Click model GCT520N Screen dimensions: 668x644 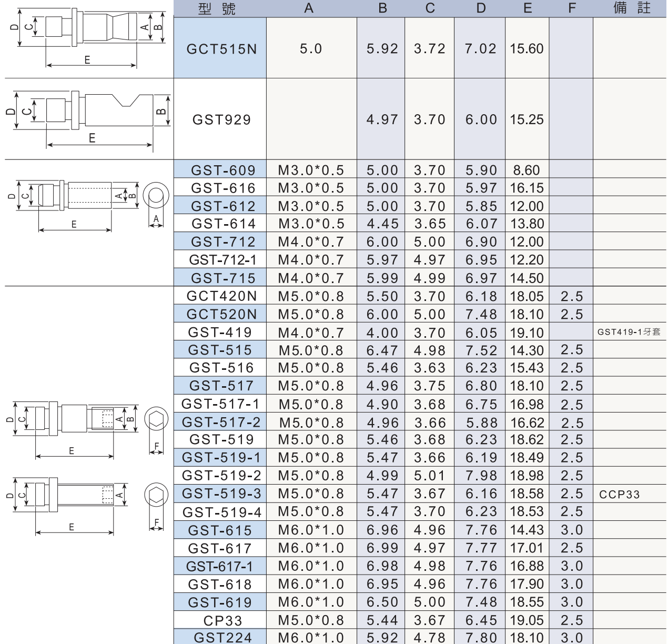(221, 314)
